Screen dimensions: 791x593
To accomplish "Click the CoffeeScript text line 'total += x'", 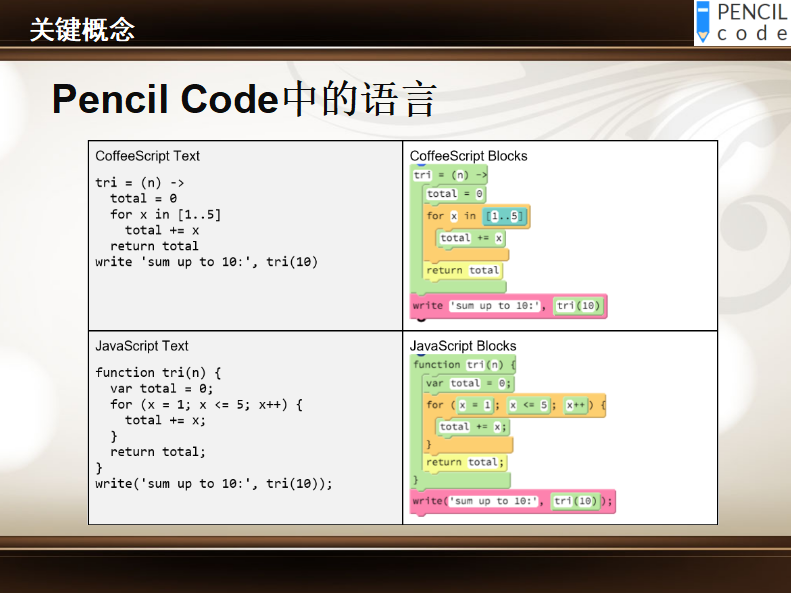I will click(162, 230).
